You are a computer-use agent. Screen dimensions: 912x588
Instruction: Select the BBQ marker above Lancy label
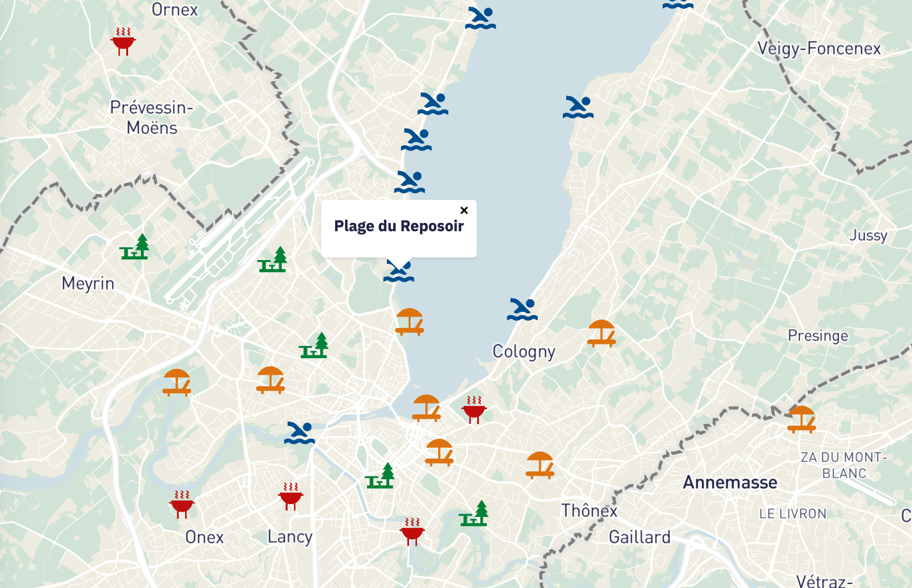[291, 496]
